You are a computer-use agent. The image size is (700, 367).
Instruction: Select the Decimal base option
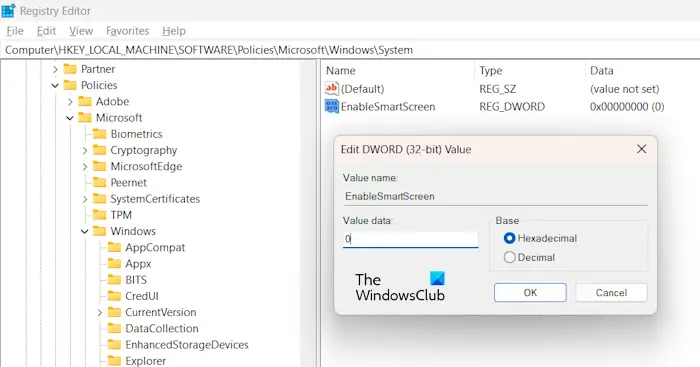coord(529,257)
